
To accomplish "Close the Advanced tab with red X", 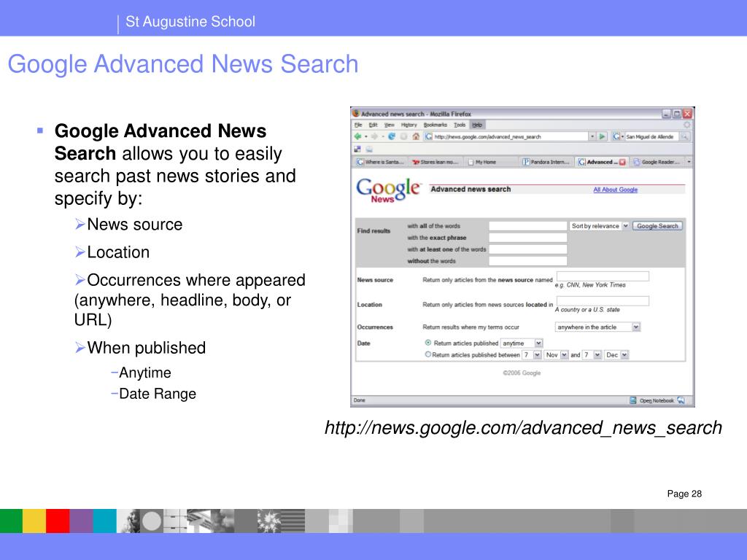I will [622, 163].
